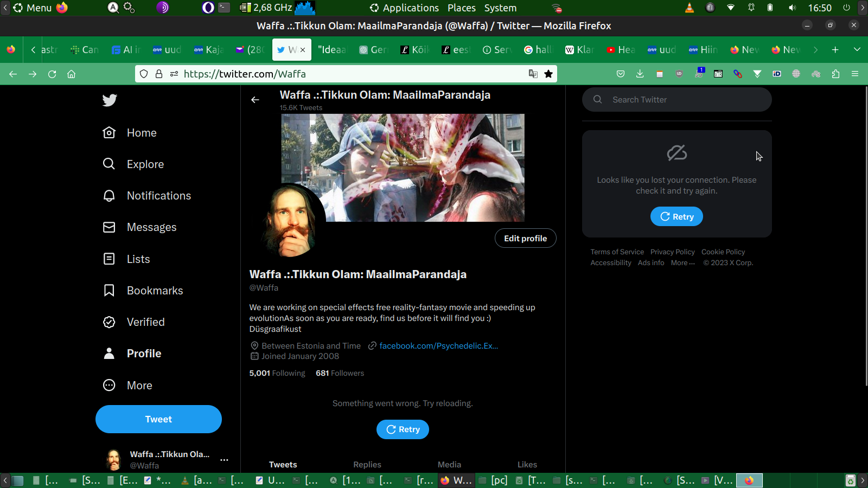Go back one page in Firefox
The image size is (868, 488).
[13, 74]
